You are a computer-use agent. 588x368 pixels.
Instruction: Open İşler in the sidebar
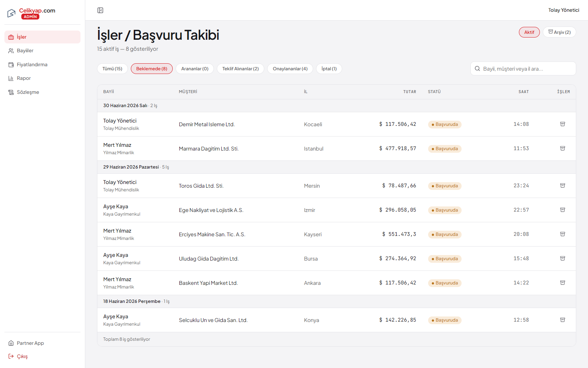click(42, 37)
